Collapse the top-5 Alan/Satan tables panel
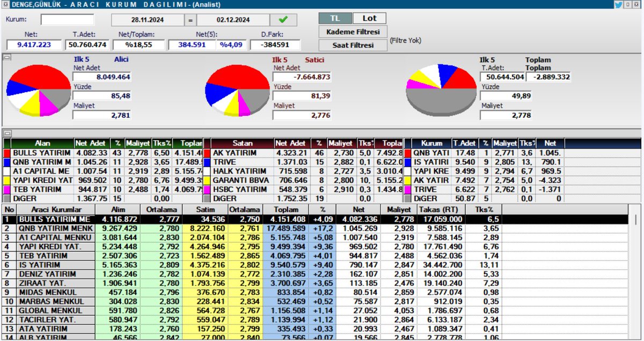 (7, 133)
